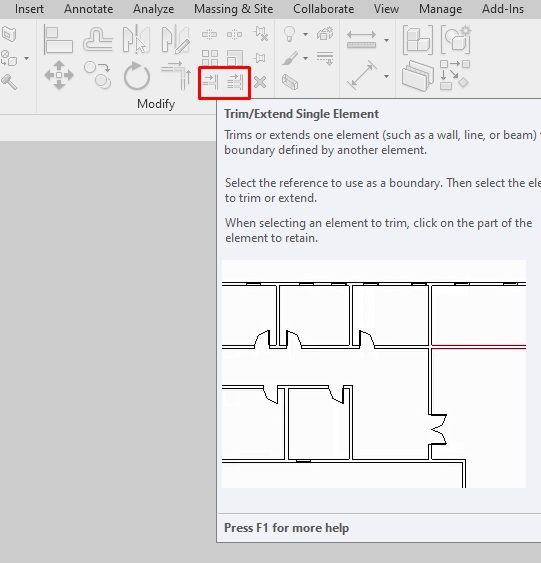Select Trim/Extend to Corner tool
Image resolution: width=541 pixels, height=563 pixels.
click(x=176, y=76)
